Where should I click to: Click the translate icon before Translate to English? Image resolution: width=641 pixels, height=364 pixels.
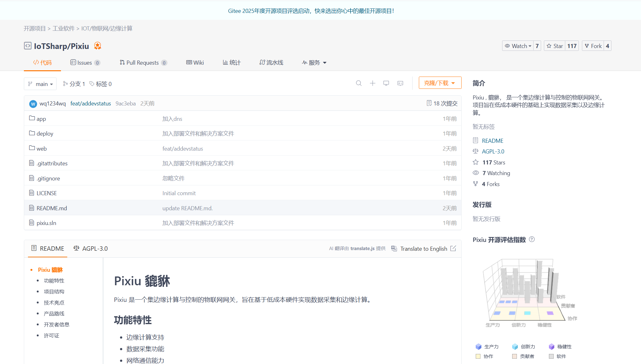[394, 248]
